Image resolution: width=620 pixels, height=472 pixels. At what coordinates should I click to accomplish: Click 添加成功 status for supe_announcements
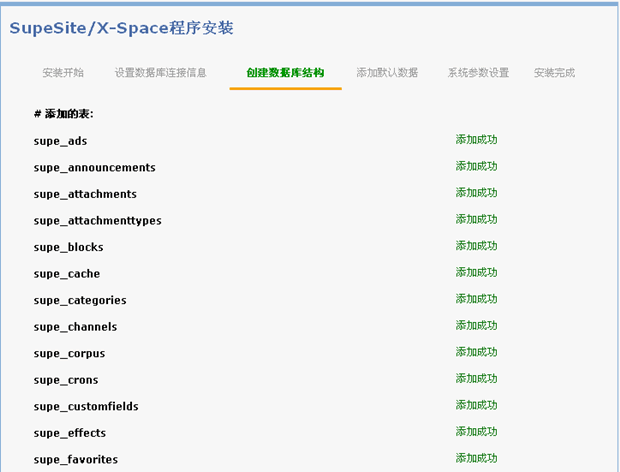(x=476, y=166)
